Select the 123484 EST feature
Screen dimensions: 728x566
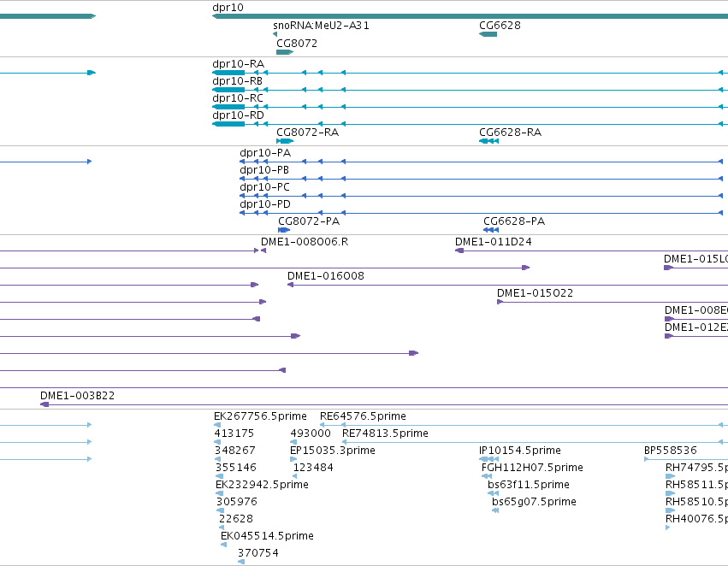coord(295,476)
